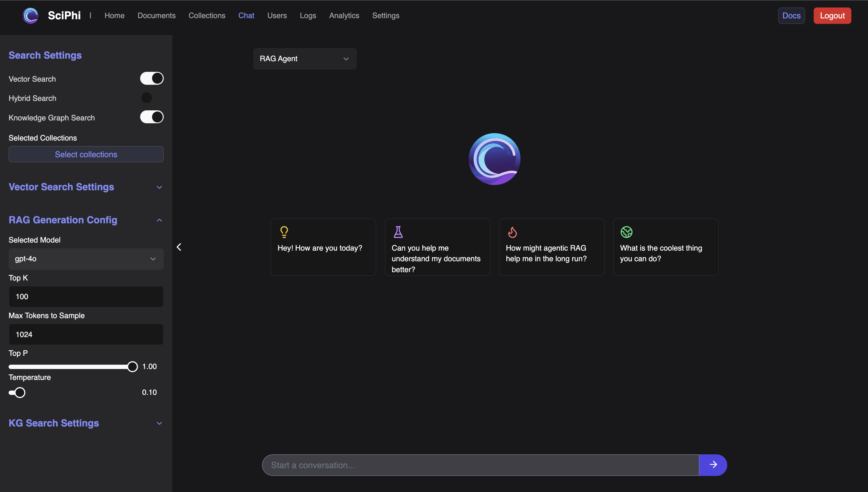868x492 pixels.
Task: Click the large SciPhi center logo
Action: (494, 159)
